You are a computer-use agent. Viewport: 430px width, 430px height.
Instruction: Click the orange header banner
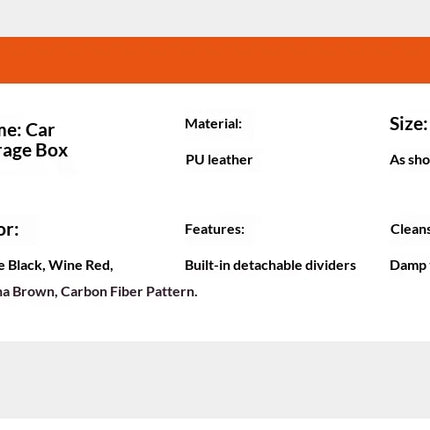(215, 60)
